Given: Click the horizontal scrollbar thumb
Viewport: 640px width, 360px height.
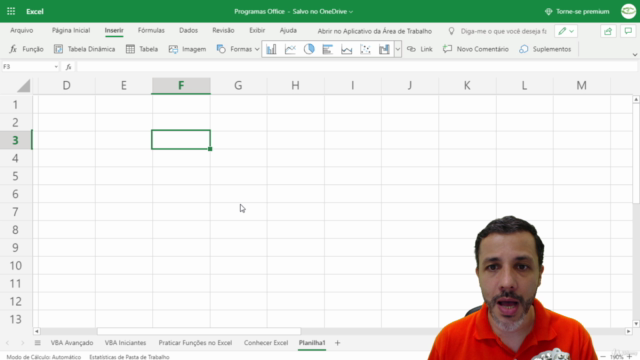Looking at the screenshot, I should [x=199, y=331].
